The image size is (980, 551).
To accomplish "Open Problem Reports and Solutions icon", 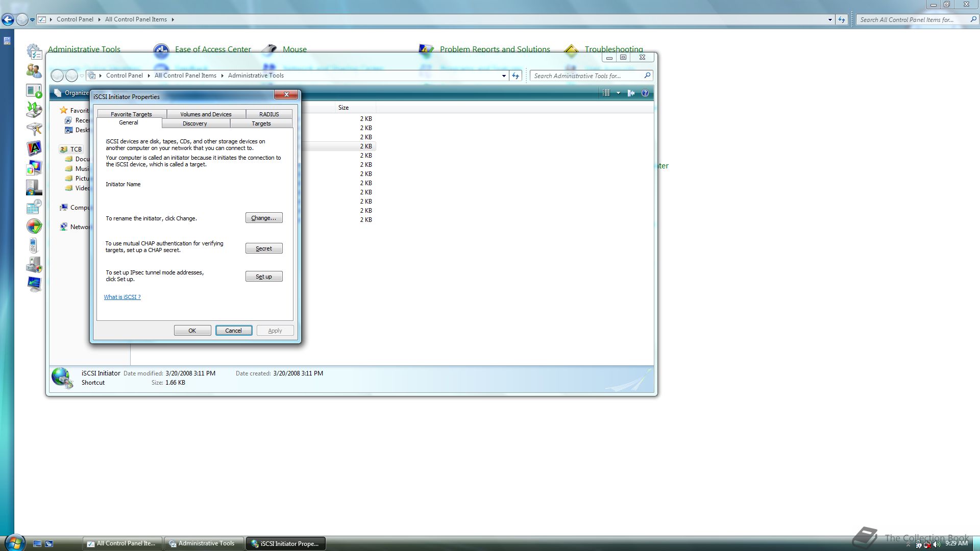I will (x=426, y=49).
